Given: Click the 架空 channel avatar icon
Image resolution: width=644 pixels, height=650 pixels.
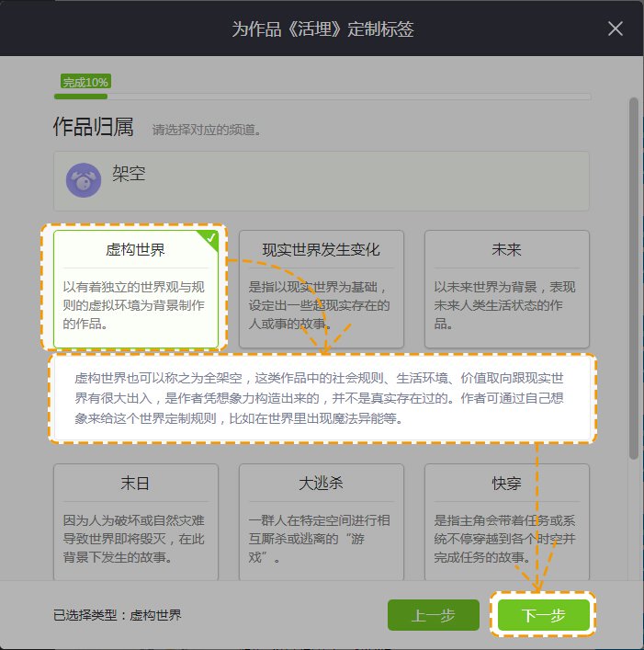Looking at the screenshot, I should click(x=84, y=180).
